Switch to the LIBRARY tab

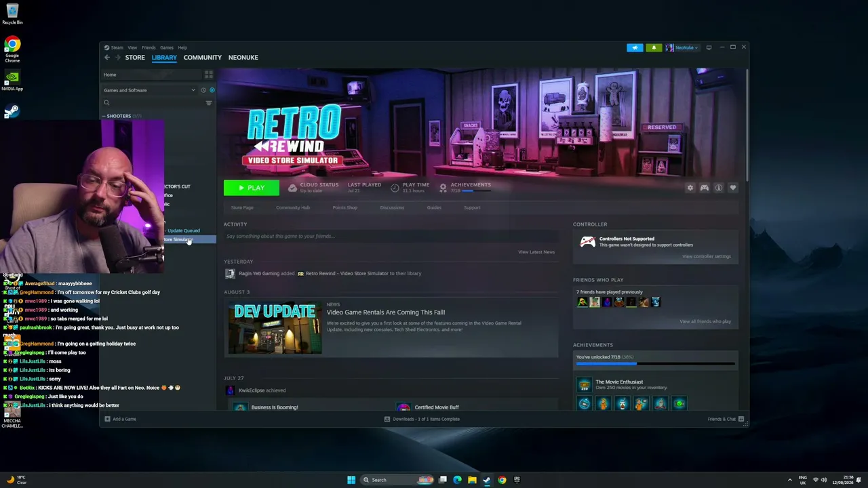click(x=164, y=58)
